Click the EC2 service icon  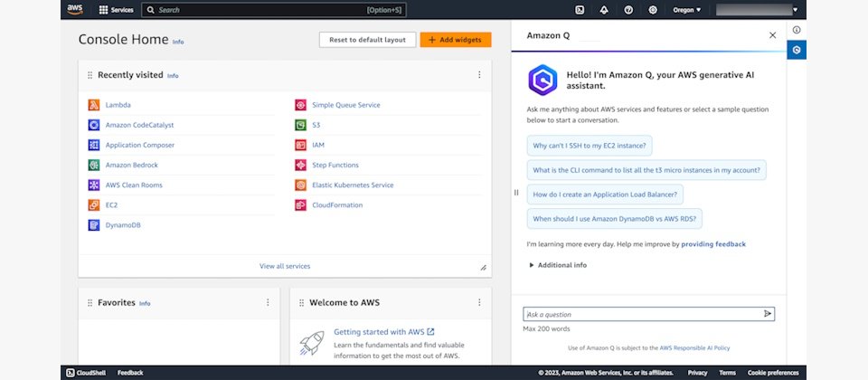coord(93,205)
